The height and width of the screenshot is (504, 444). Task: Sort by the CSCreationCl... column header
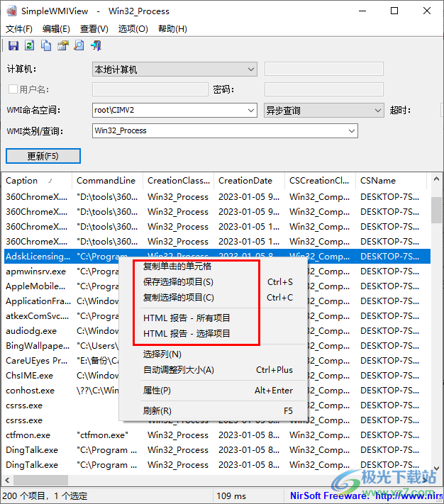(320, 181)
